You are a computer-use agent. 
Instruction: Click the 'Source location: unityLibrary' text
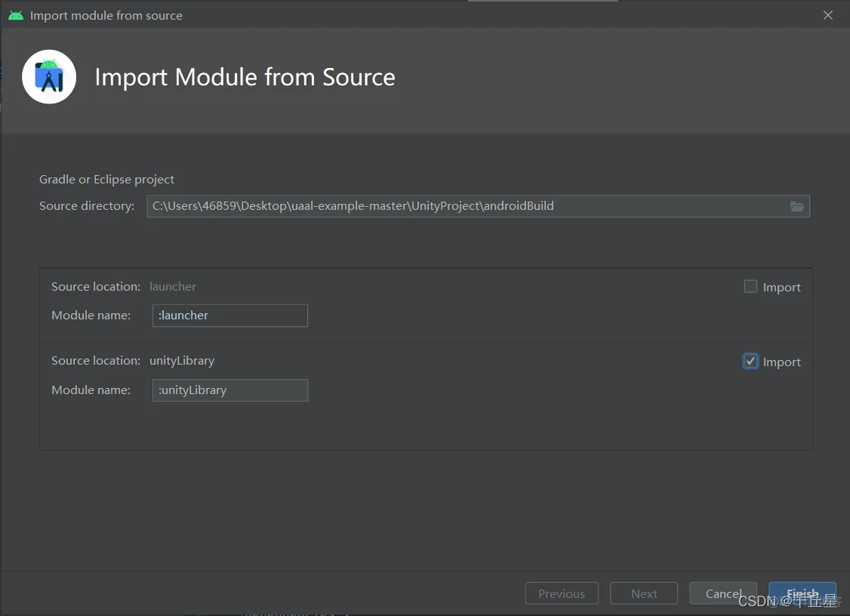click(133, 361)
